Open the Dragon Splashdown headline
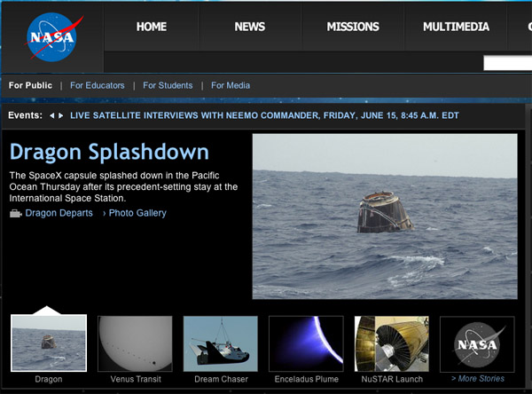The width and height of the screenshot is (532, 394). (109, 152)
